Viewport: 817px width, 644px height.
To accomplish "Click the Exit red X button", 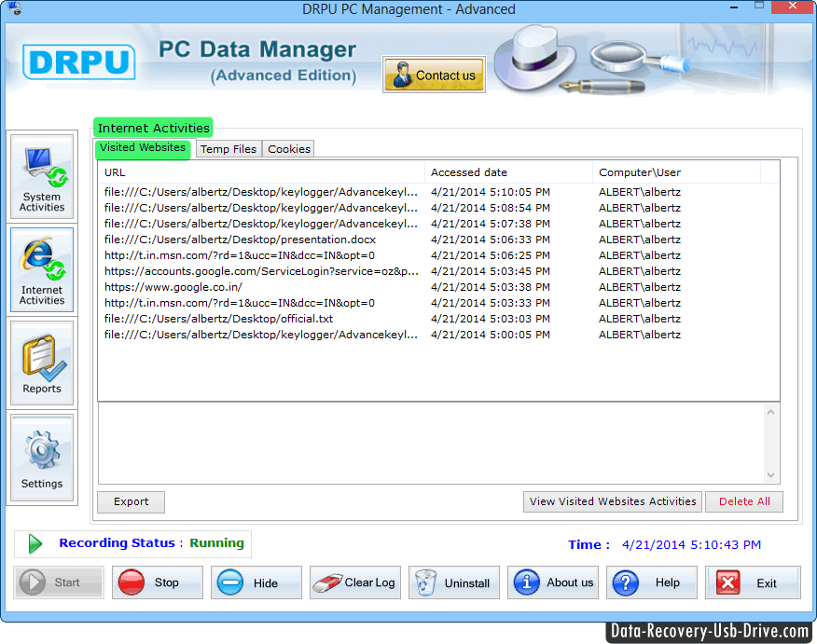I will (753, 582).
